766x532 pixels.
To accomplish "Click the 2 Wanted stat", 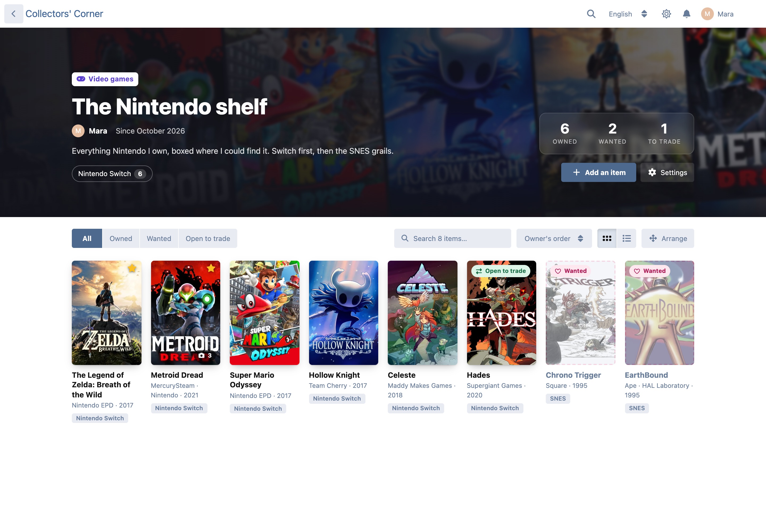I will (612, 133).
